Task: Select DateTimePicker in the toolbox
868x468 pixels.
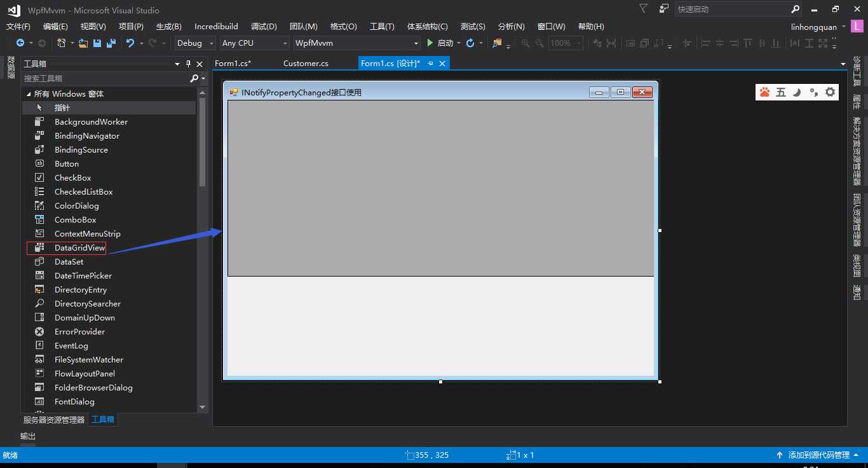Action: click(x=109, y=276)
